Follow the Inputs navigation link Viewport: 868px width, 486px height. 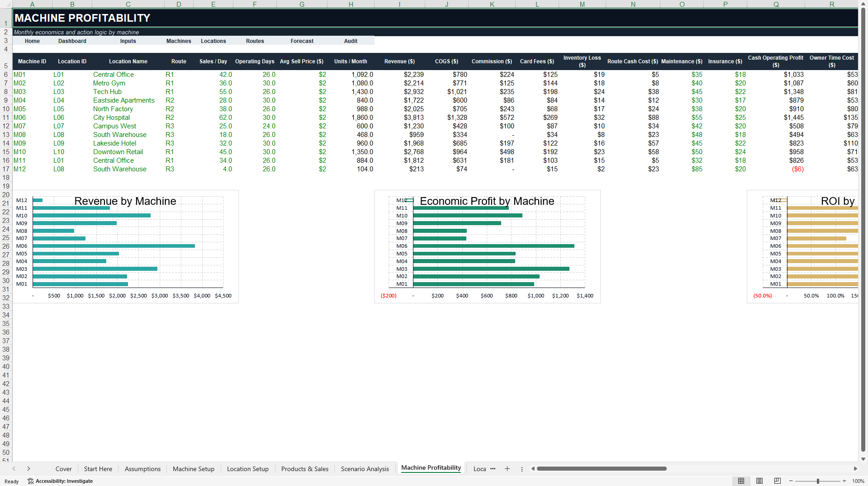(128, 41)
